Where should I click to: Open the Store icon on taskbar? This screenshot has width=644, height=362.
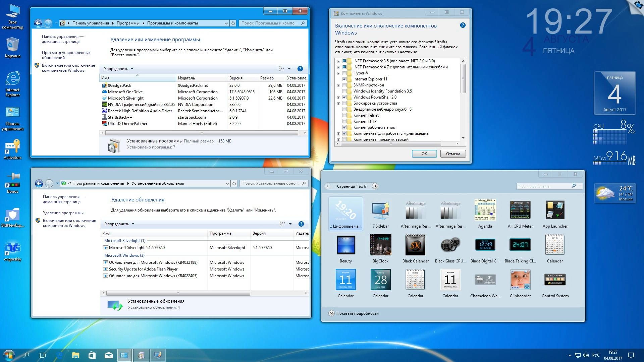coord(92,355)
